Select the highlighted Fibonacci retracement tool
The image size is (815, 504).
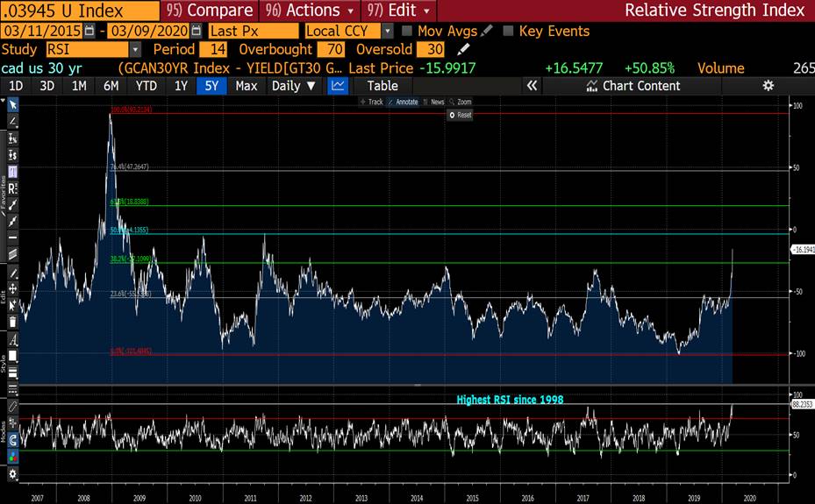[x=12, y=172]
